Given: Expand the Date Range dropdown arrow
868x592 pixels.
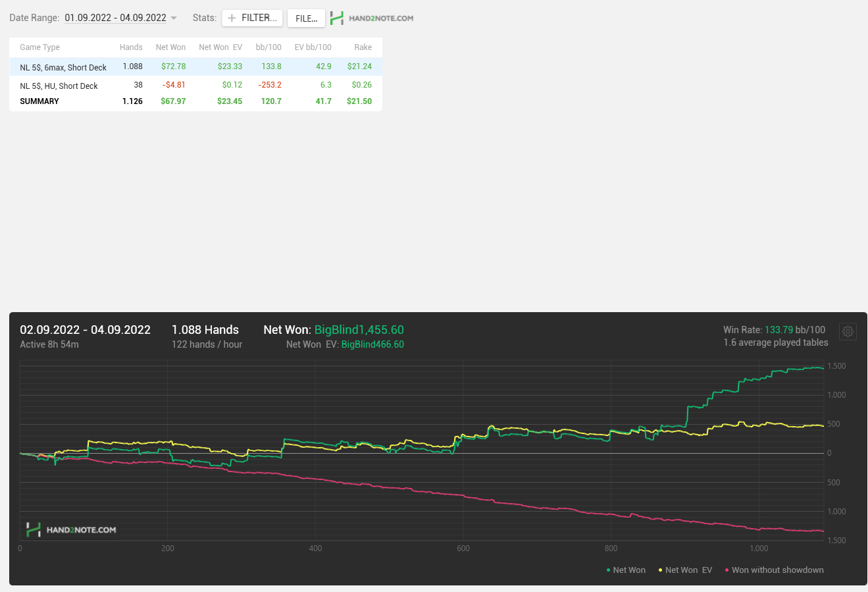Looking at the screenshot, I should coord(174,18).
